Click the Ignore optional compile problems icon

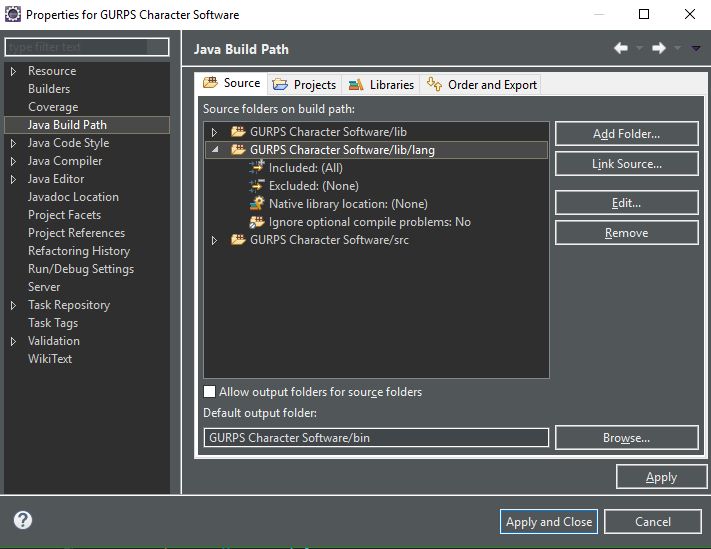(x=257, y=221)
